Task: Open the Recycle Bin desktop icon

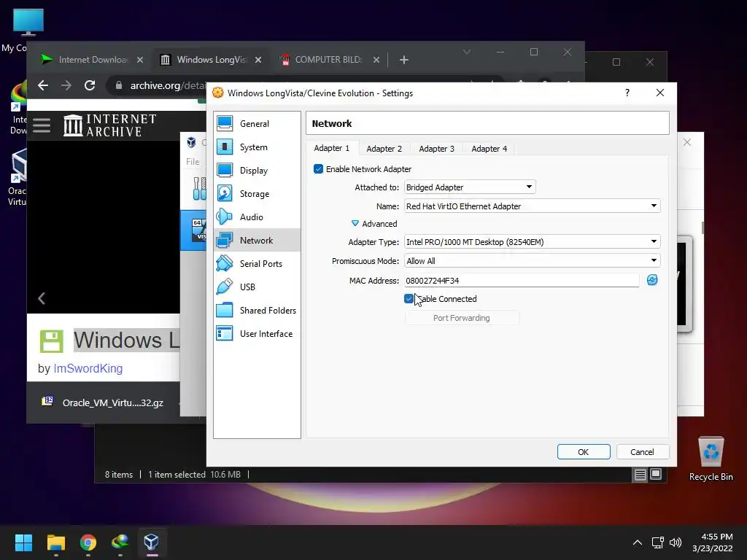Action: coord(711,459)
